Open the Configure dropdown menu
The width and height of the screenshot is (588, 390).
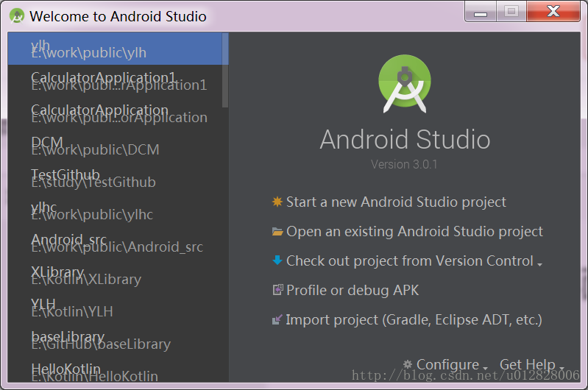click(447, 364)
